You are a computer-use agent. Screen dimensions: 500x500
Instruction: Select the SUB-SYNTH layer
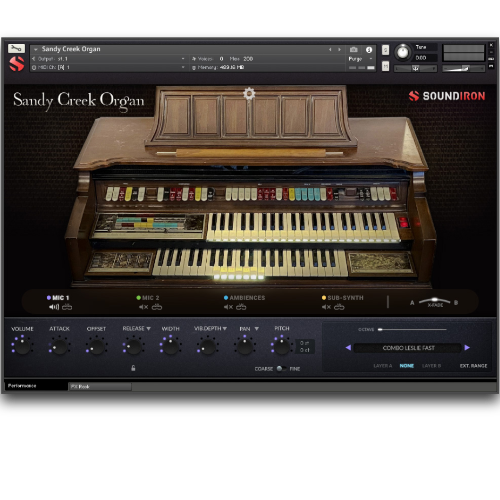click(x=343, y=298)
